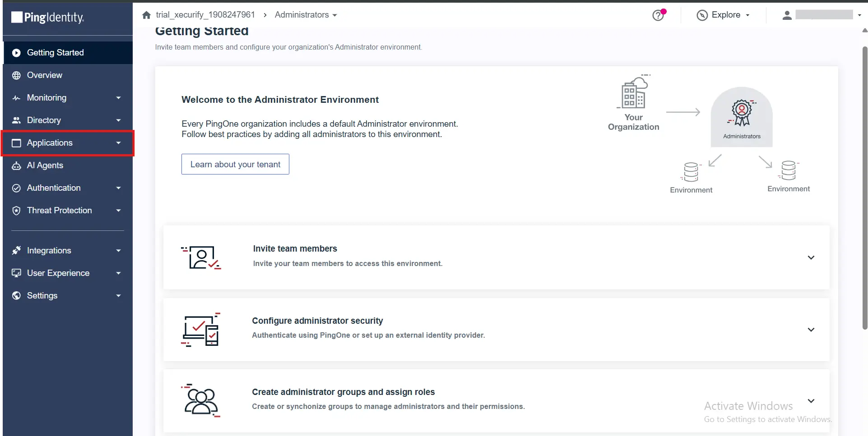868x436 pixels.
Task: Click Create administrator groups and assign roles
Action: click(343, 392)
